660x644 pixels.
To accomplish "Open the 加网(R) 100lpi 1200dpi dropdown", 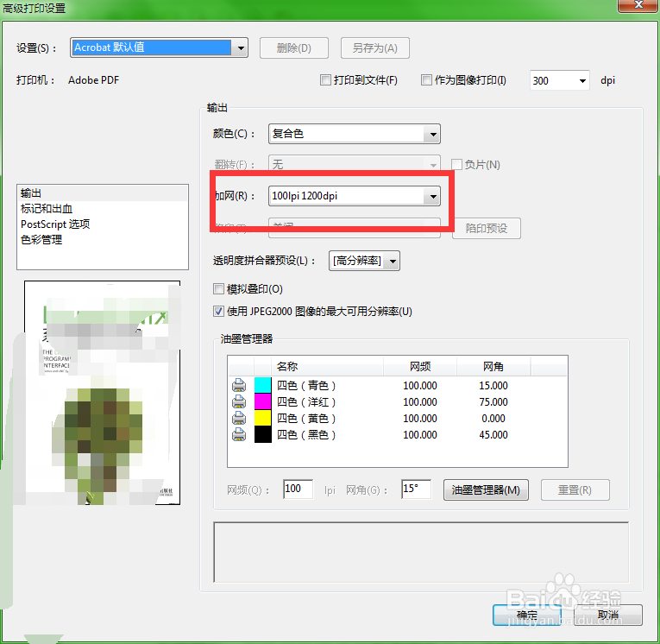I will pos(355,196).
